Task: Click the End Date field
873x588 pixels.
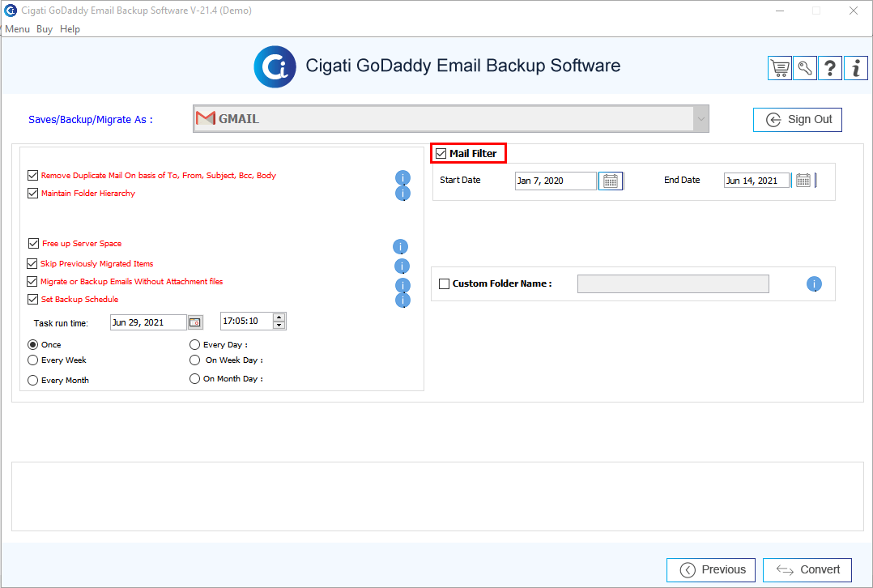Action: [756, 181]
